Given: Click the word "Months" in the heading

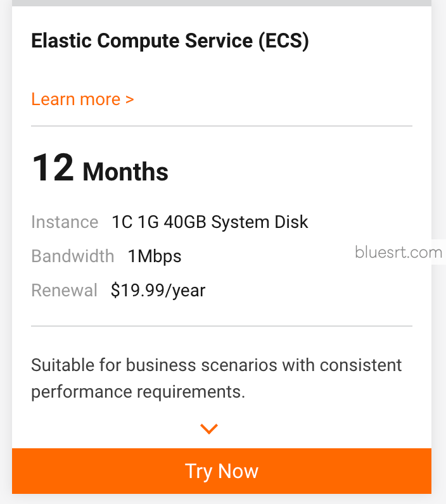Looking at the screenshot, I should [x=125, y=172].
